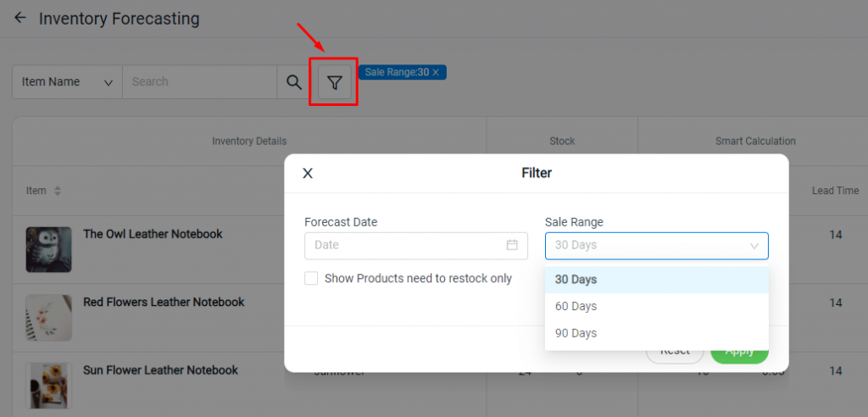Close the Filter dialog with X
Viewport: 868px width, 417px height.
click(x=308, y=173)
